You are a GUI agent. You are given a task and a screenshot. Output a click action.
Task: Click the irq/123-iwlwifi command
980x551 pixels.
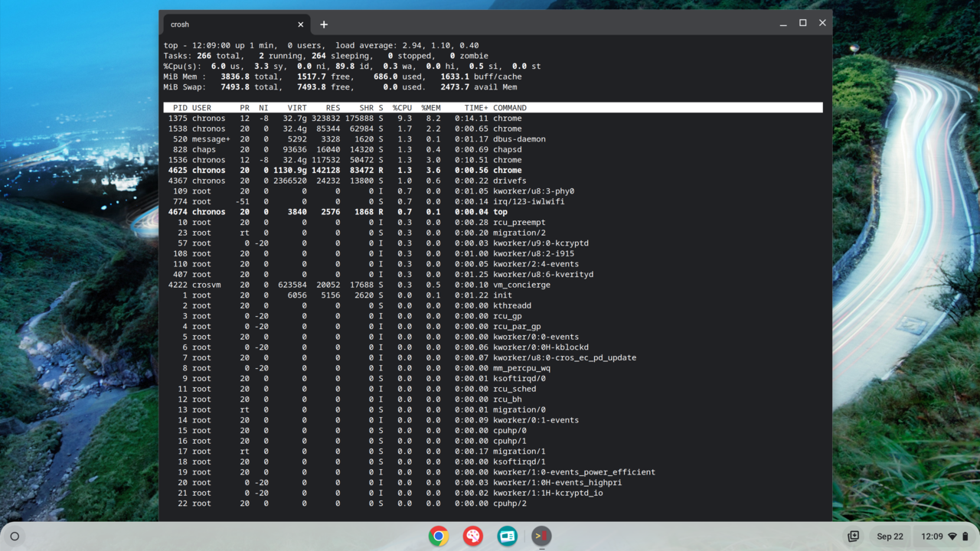click(x=529, y=201)
